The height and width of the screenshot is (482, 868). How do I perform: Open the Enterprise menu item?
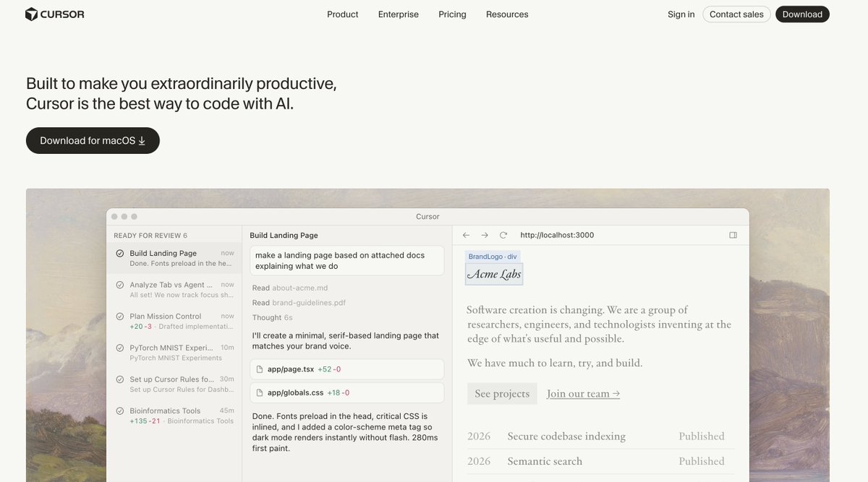click(x=399, y=14)
